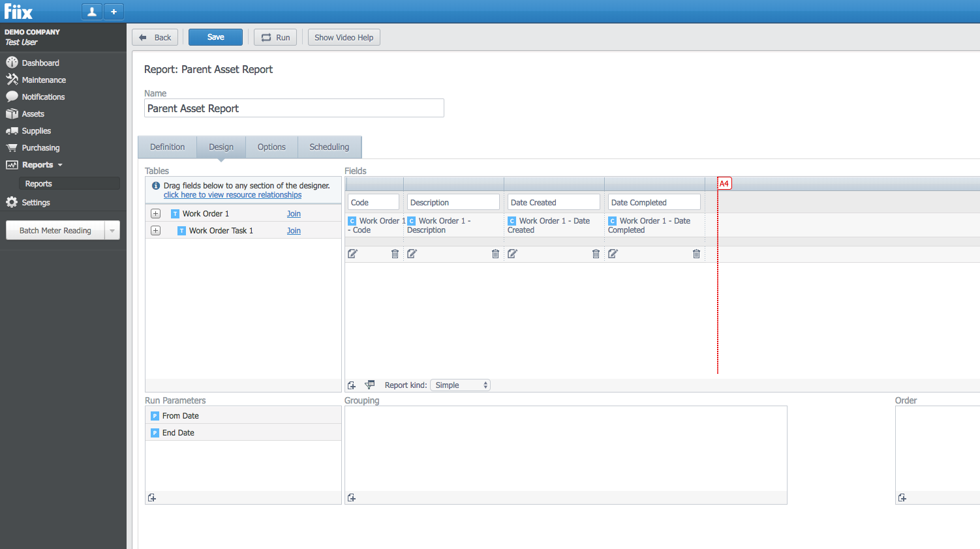Delete the Description column
Screen dimensions: 980x549
(495, 254)
